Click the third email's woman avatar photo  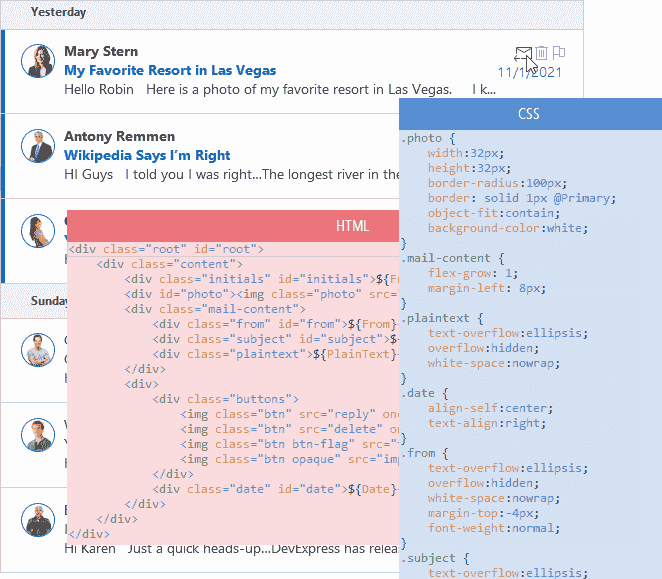tap(38, 231)
